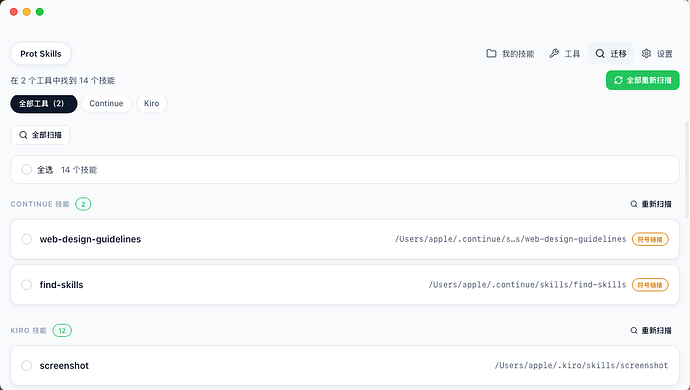Image resolution: width=690 pixels, height=390 pixels.
Task: Open the 工具 menu item
Action: click(565, 54)
